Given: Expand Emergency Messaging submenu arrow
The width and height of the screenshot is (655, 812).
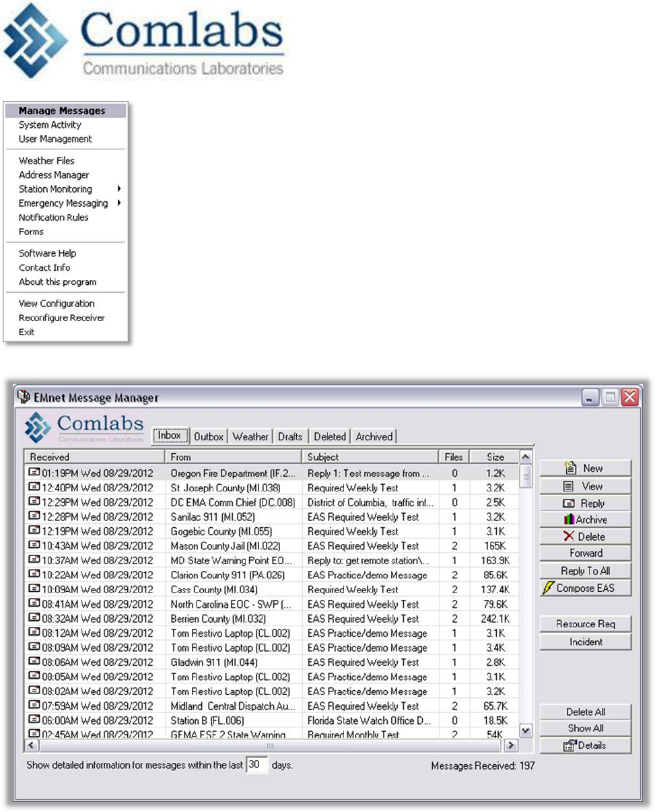Looking at the screenshot, I should tap(119, 203).
